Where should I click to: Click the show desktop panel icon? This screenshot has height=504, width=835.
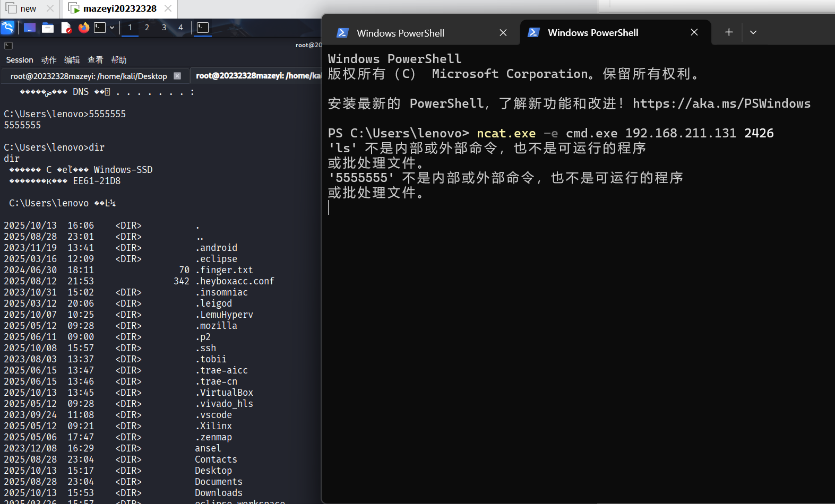coord(30,28)
